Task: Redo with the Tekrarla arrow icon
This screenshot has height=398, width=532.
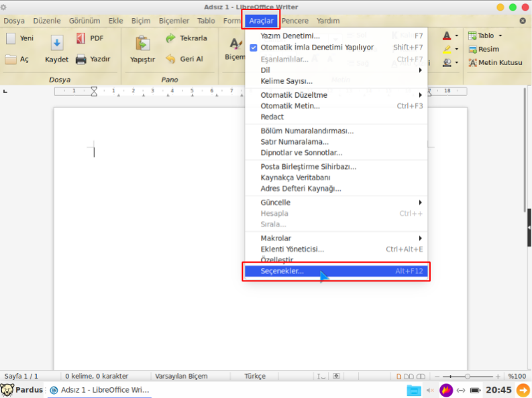Action: [x=170, y=38]
